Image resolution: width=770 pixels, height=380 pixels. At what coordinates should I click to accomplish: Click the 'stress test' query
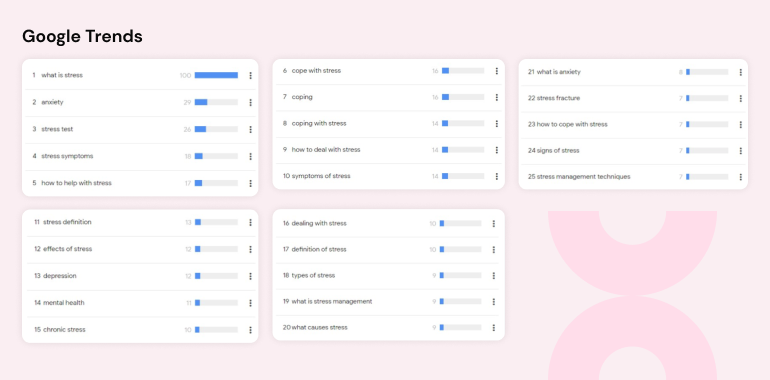click(x=57, y=129)
